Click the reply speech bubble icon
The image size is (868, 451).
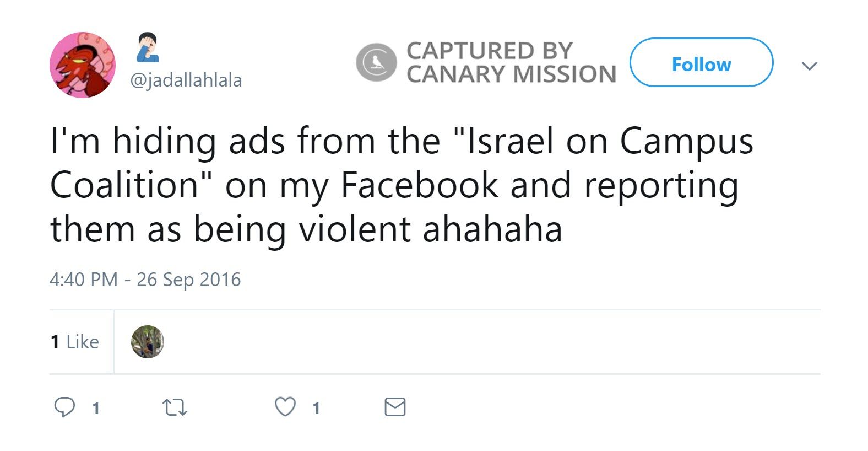pos(65,407)
